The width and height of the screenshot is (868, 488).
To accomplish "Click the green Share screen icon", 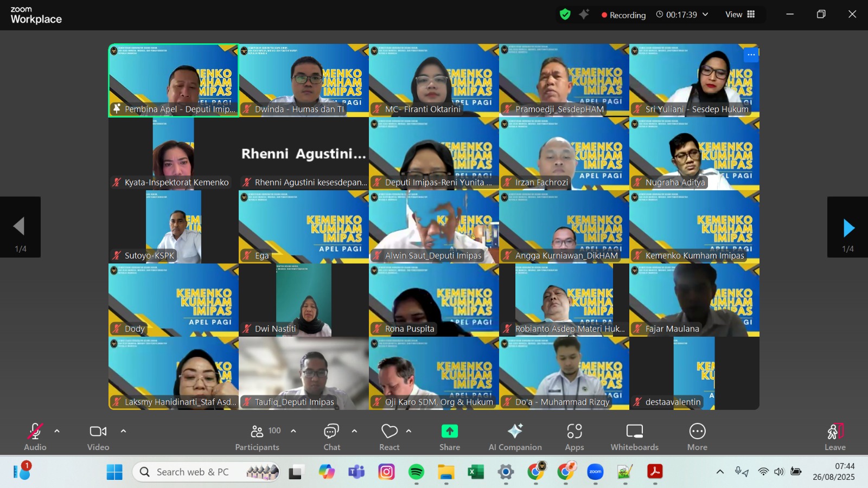I will point(449,432).
